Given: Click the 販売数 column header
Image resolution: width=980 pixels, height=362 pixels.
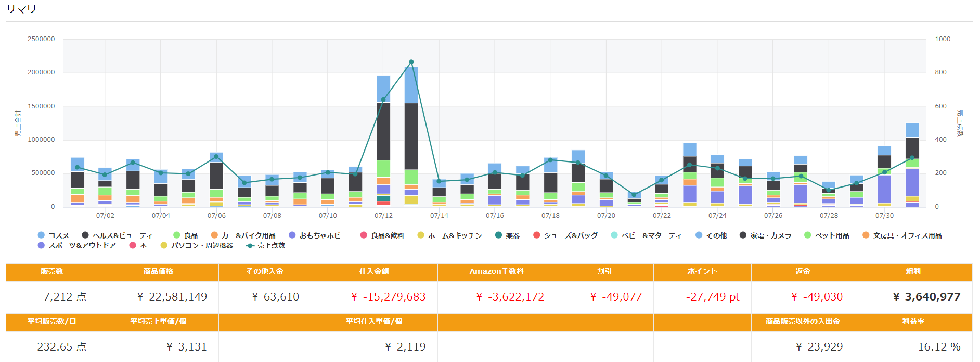Looking at the screenshot, I should pos(52,271).
